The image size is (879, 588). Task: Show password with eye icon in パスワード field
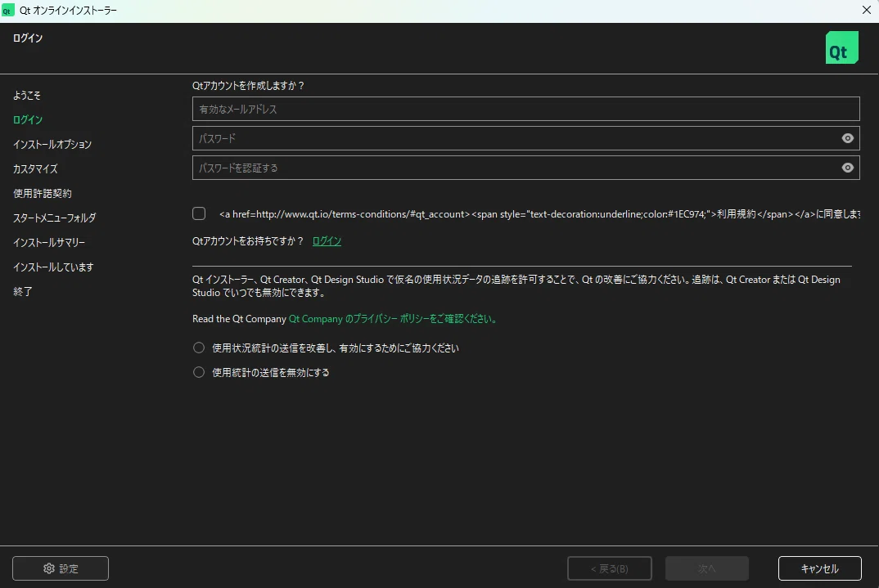[847, 138]
